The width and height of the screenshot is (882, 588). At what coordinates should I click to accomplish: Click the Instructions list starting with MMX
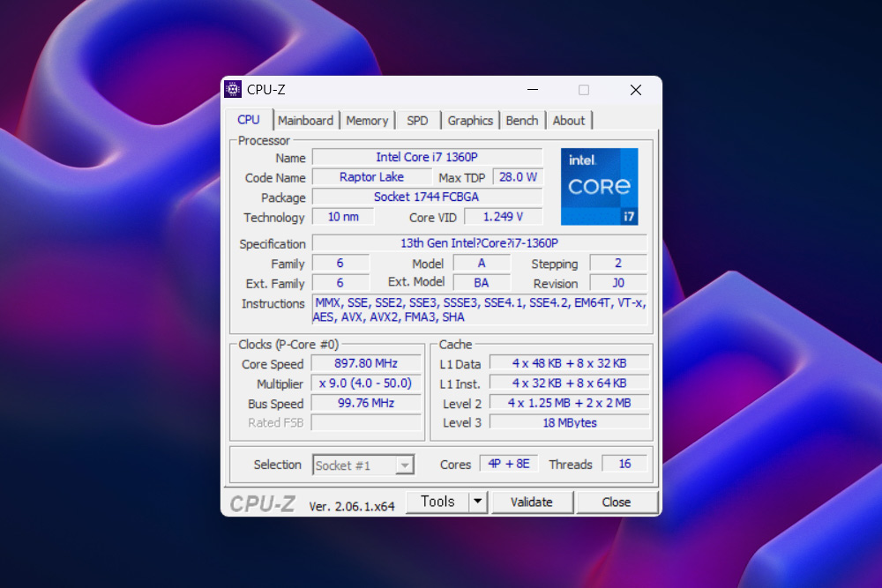[479, 309]
